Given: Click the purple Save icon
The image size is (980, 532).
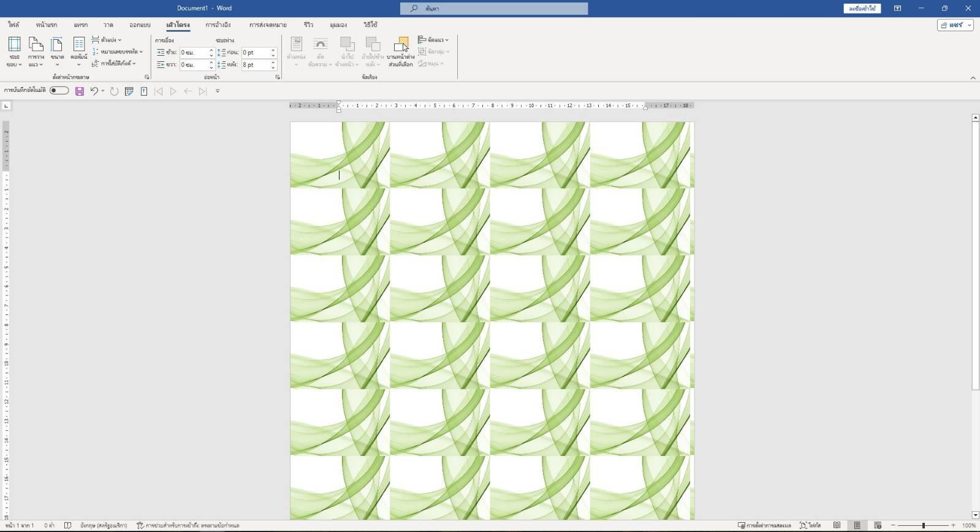Looking at the screenshot, I should [x=80, y=91].
